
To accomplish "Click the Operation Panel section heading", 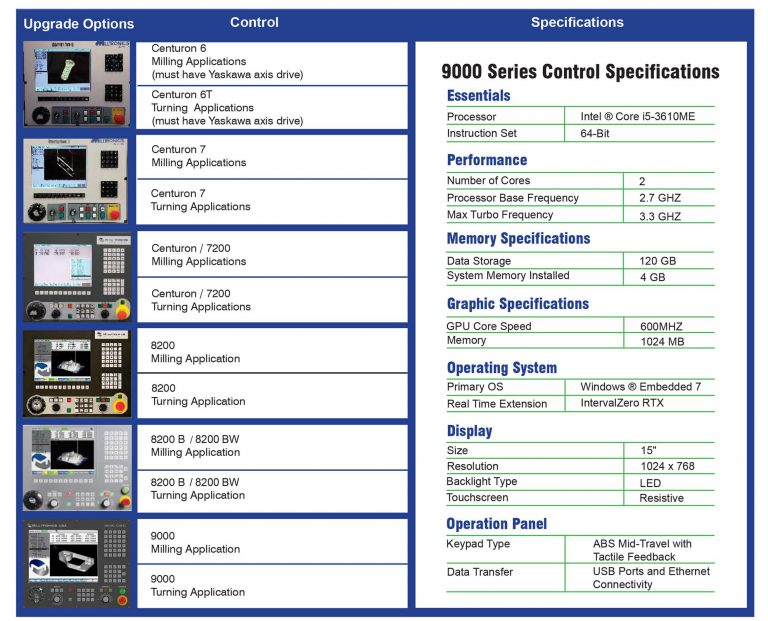I will point(496,524).
